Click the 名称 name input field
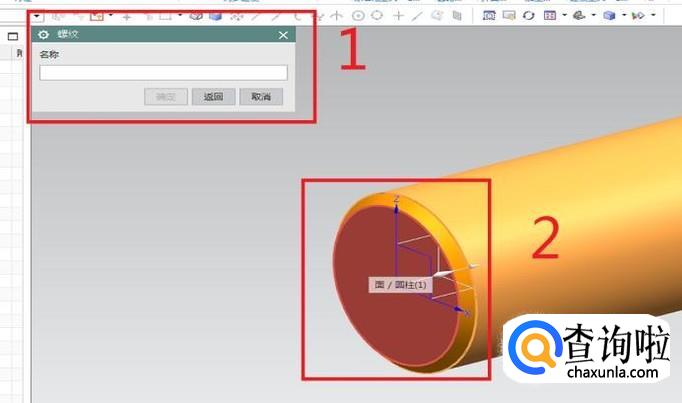This screenshot has width=682, height=403. (164, 73)
